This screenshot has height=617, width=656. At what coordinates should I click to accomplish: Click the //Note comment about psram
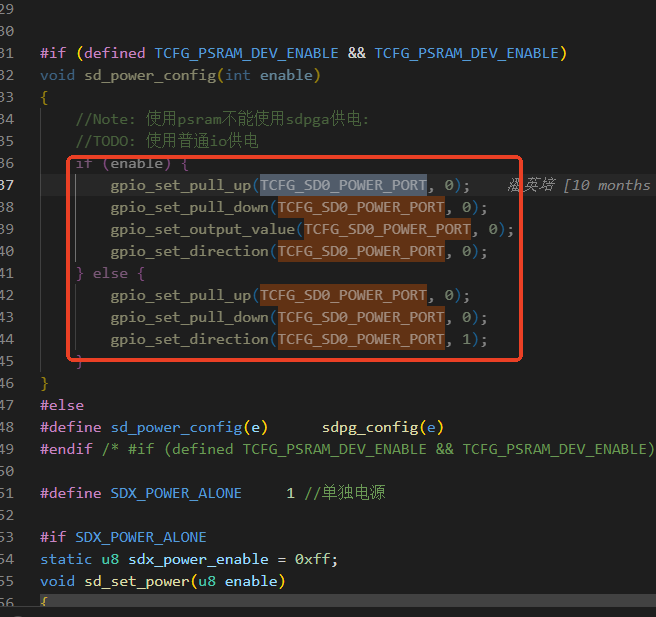222,119
